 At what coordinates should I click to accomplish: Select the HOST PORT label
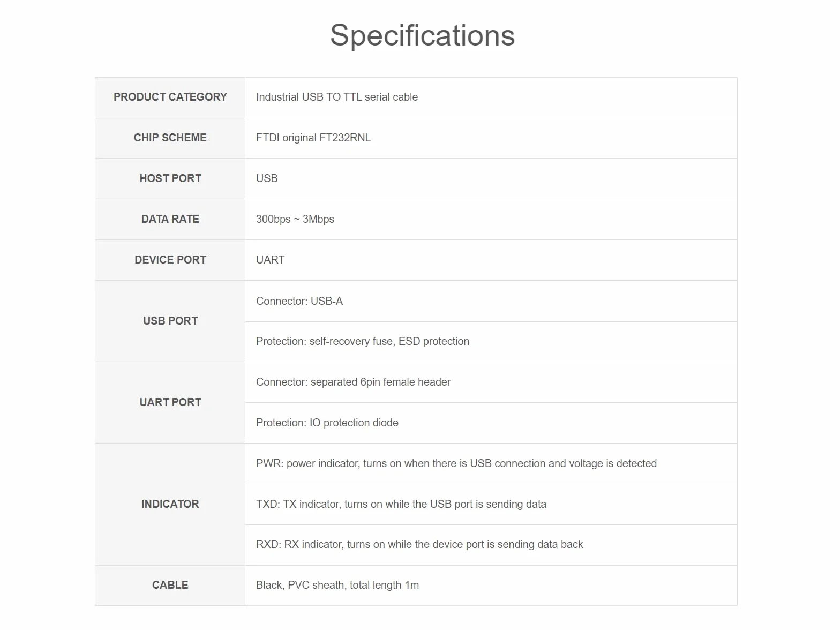(x=170, y=178)
